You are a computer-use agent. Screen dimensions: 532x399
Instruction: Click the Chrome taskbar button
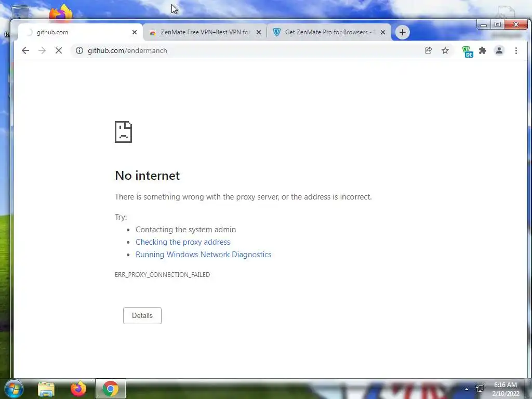[x=111, y=389]
